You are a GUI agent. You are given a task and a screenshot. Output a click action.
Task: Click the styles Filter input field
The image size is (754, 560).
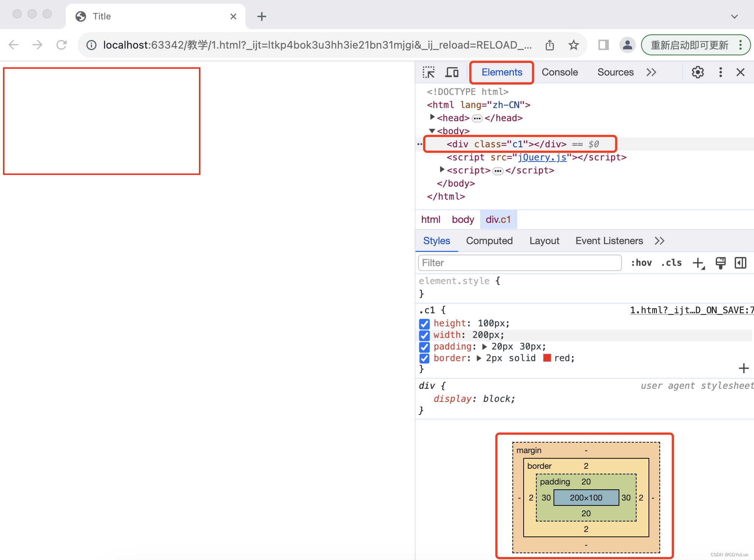pos(519,263)
